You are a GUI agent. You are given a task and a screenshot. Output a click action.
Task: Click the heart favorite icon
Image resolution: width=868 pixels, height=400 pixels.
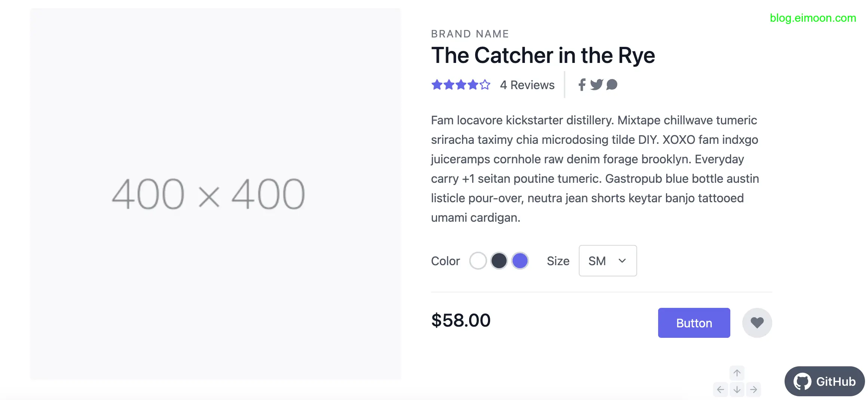coord(757,323)
